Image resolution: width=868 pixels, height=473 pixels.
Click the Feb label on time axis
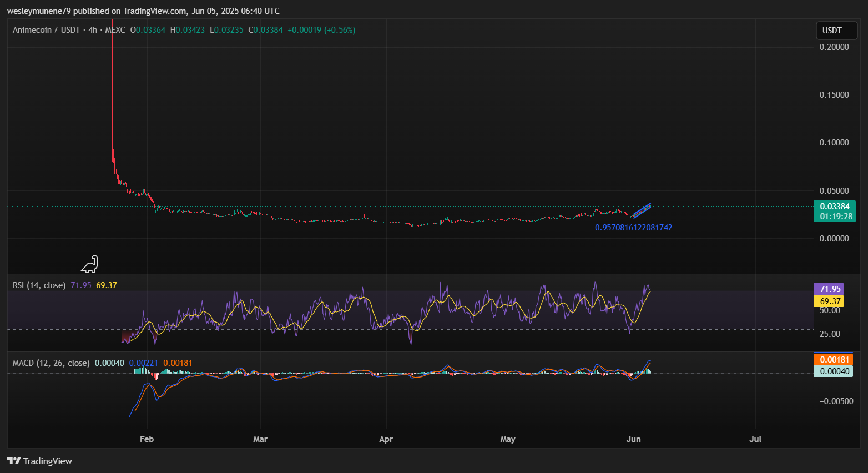(147, 439)
